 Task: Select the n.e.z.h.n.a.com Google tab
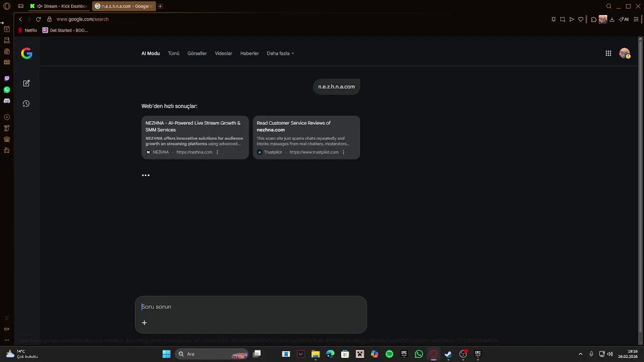pyautogui.click(x=124, y=6)
